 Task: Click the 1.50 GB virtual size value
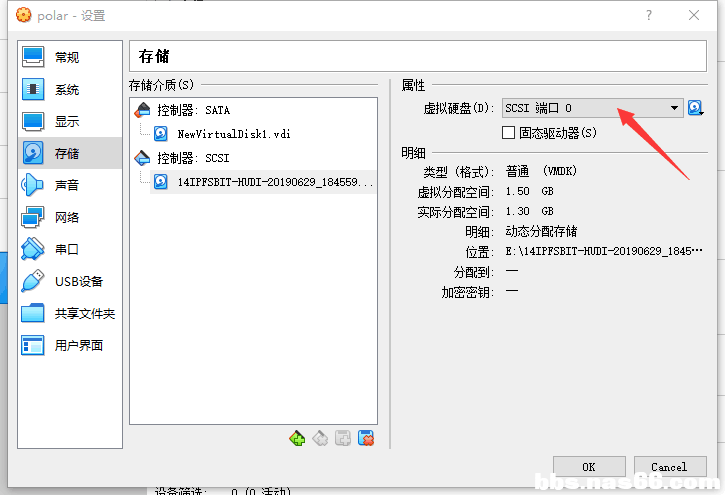529,191
